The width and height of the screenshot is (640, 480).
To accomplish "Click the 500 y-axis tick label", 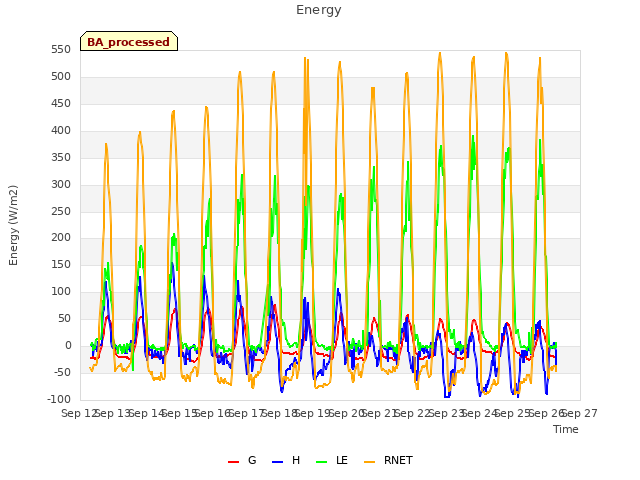I will pos(61,77).
